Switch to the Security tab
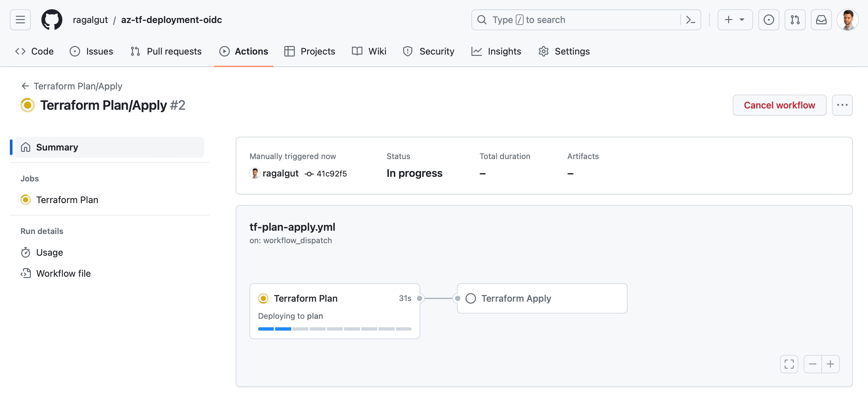 (429, 51)
